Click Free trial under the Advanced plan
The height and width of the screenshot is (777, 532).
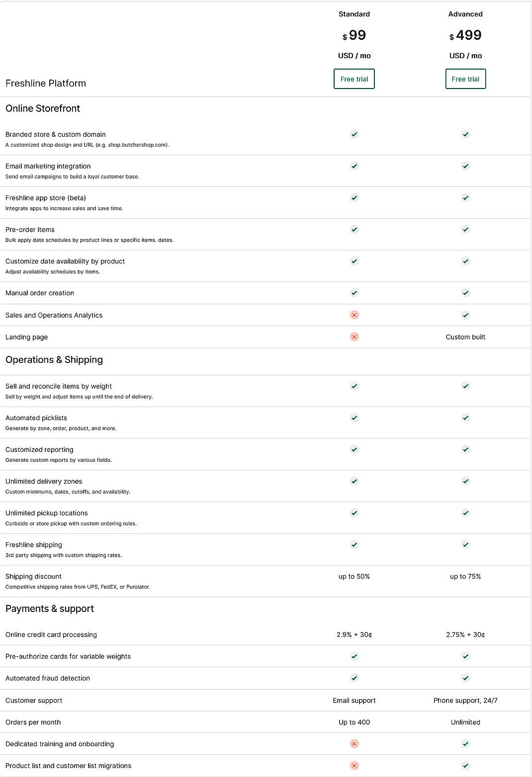point(465,79)
